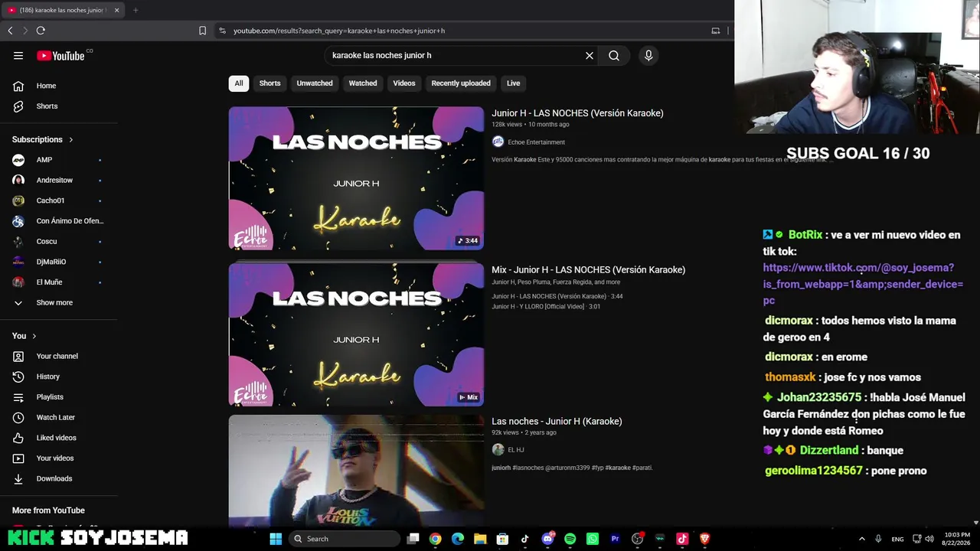Filter by Recently uploaded

tap(461, 83)
